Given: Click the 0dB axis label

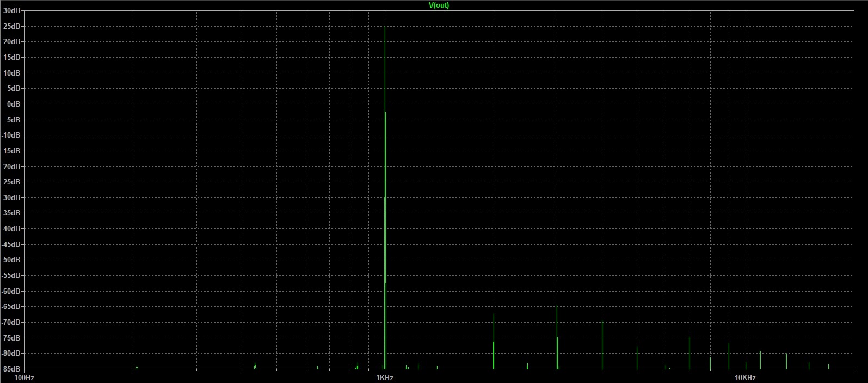Looking at the screenshot, I should (15, 104).
